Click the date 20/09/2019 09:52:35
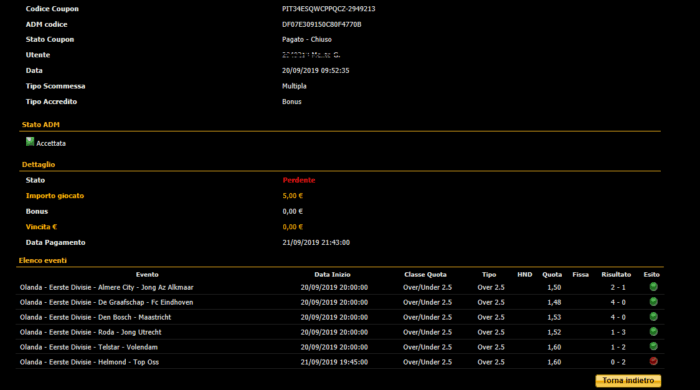 coord(316,71)
